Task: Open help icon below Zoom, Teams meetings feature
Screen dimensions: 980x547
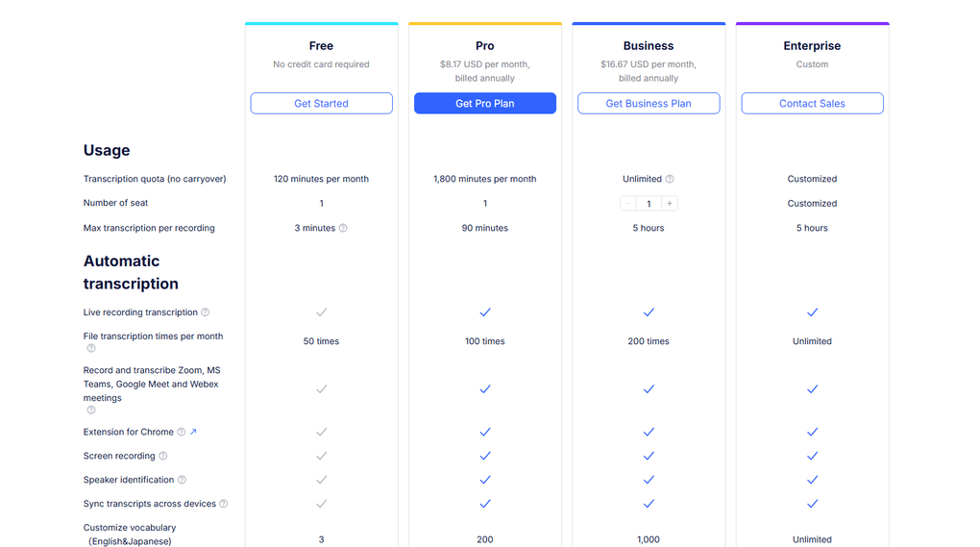Action: 91,410
